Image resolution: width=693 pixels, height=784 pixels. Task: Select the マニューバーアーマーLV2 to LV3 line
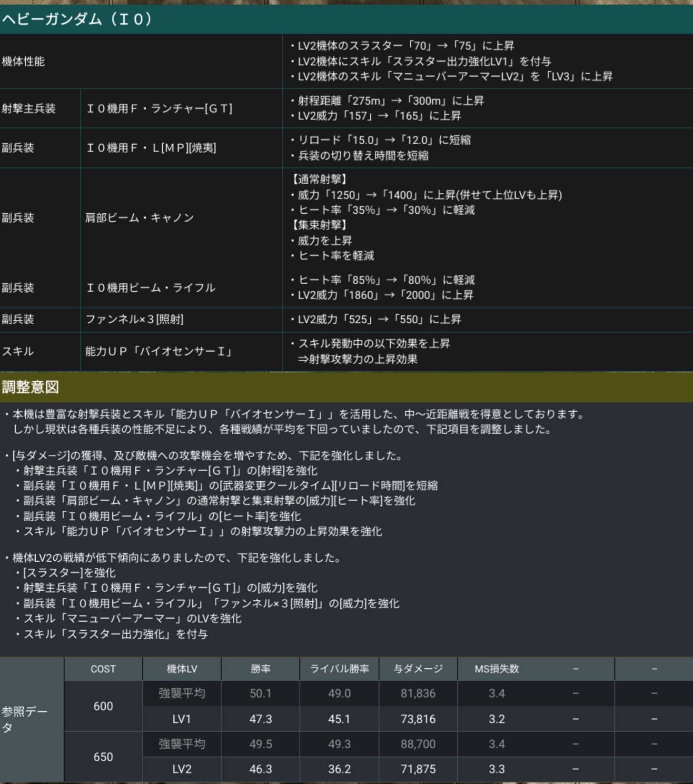click(x=451, y=77)
